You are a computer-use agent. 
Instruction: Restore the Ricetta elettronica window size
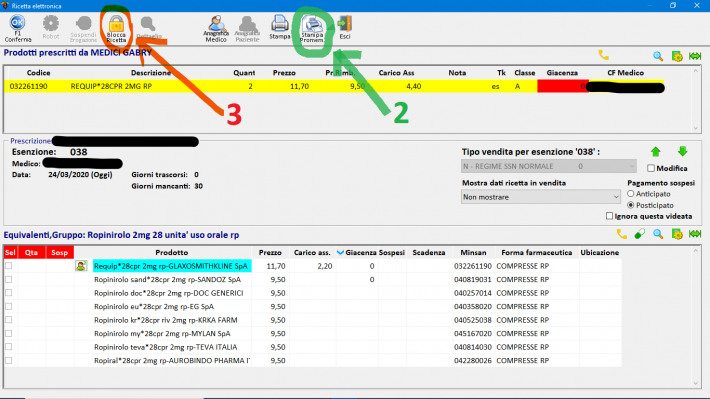click(673, 5)
